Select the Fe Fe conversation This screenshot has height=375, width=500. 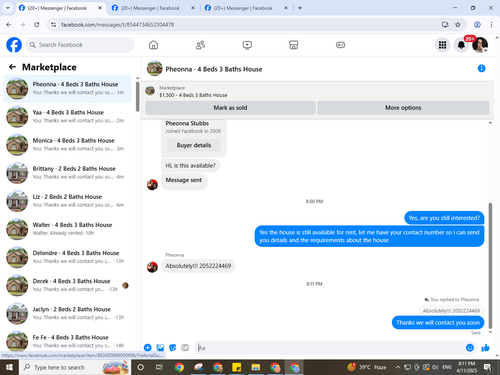point(68,341)
